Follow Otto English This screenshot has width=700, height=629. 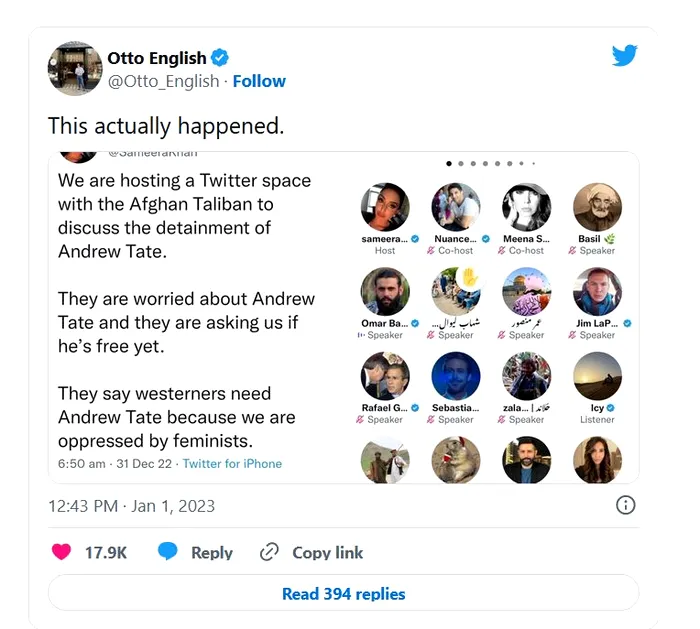(259, 81)
